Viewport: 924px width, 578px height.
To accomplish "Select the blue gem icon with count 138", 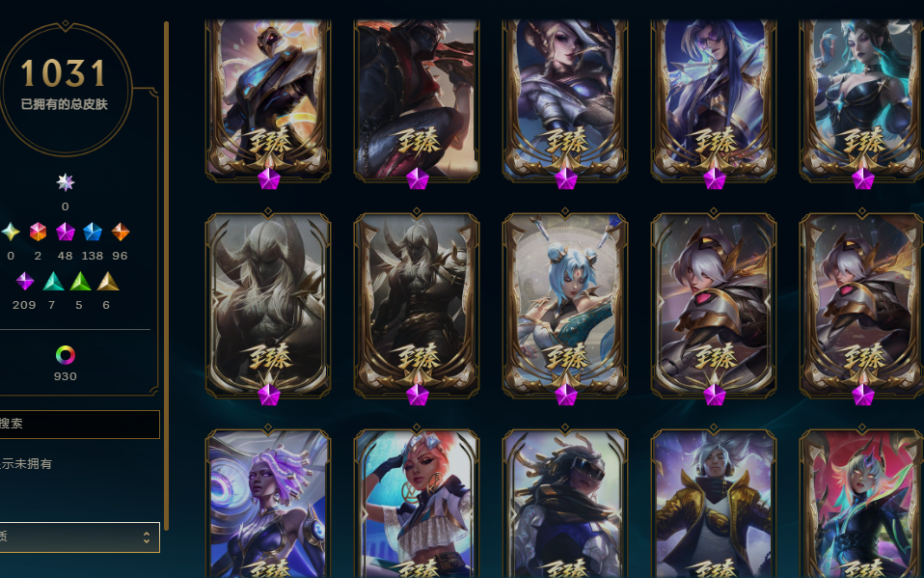I will [x=93, y=232].
